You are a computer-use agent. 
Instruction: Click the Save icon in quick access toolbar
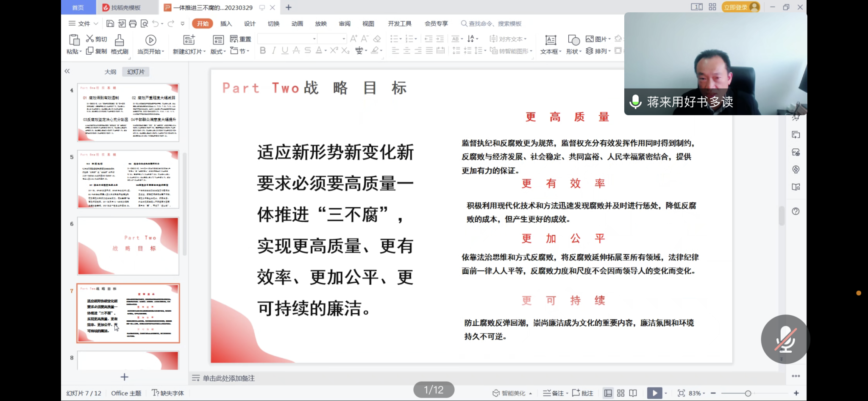pos(110,24)
